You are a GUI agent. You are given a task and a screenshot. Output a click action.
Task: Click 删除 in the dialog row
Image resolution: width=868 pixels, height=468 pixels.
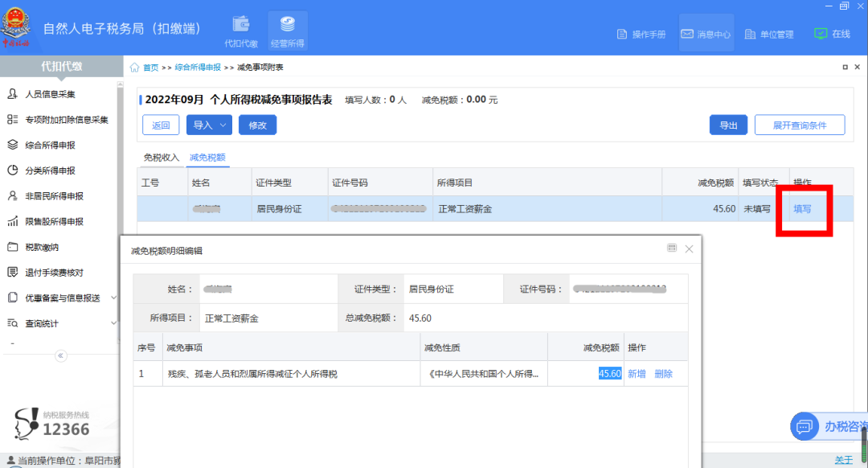click(663, 374)
